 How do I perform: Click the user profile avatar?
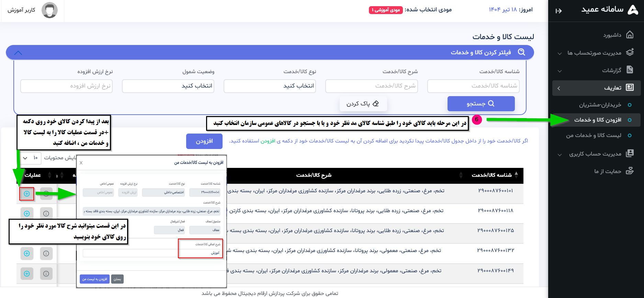coord(49,10)
